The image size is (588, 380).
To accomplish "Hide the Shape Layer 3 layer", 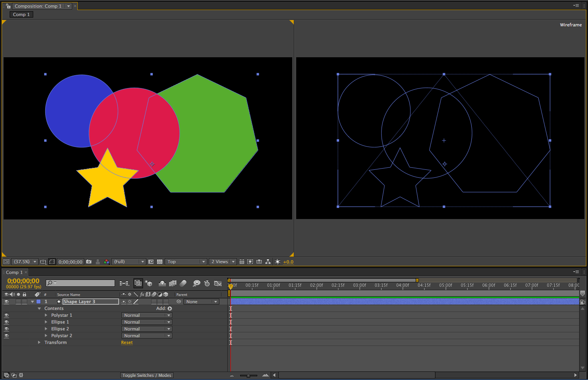I will [7, 302].
